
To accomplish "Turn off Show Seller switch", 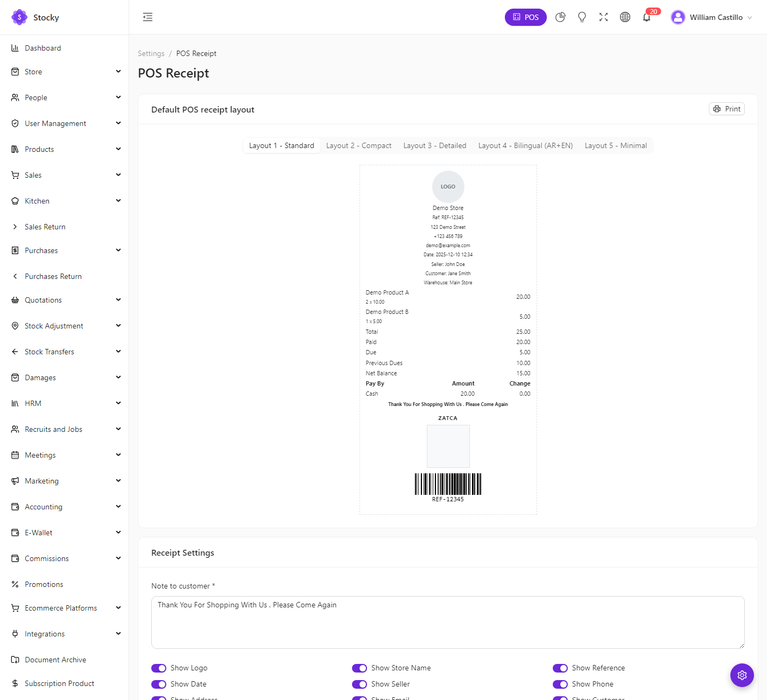I will click(360, 684).
